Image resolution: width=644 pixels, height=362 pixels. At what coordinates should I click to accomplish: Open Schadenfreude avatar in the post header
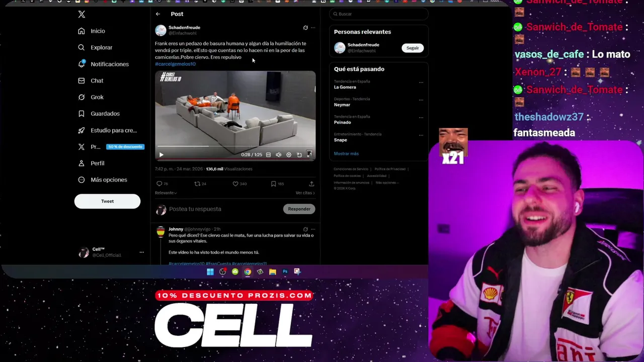coord(160,30)
